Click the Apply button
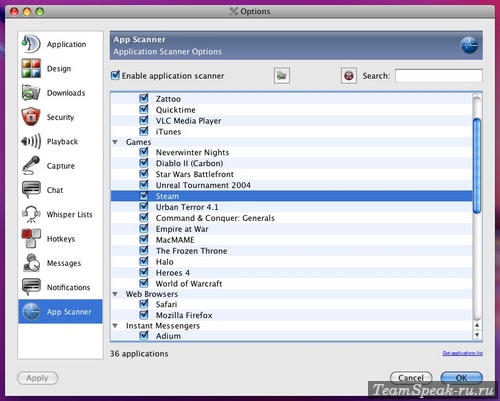 tap(37, 378)
